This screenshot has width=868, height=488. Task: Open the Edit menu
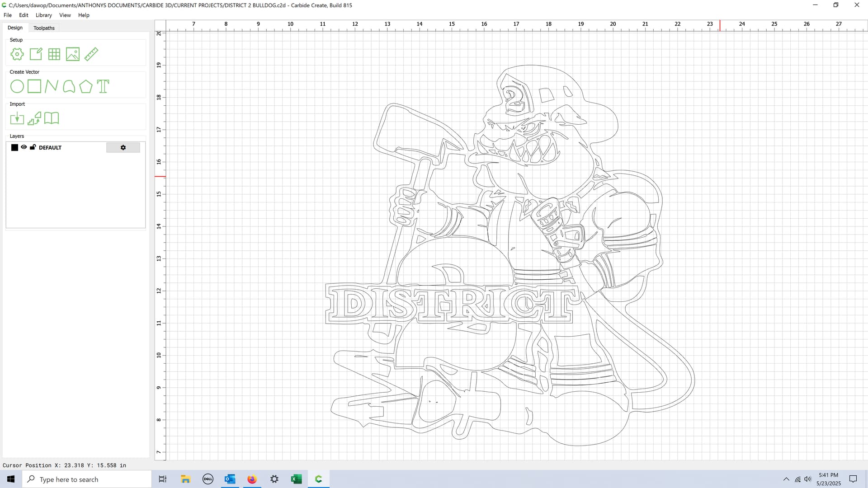coord(24,15)
